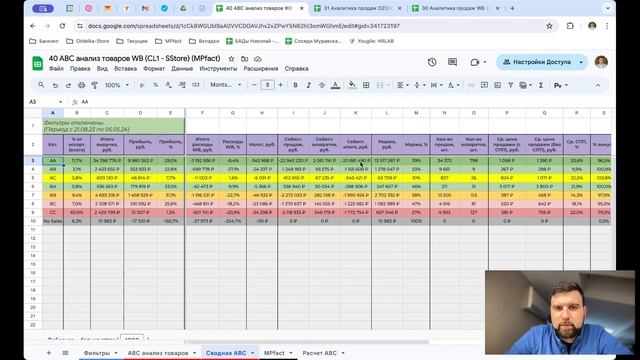The image size is (640, 360).
Task: Create a filter
Action: coord(510,85)
